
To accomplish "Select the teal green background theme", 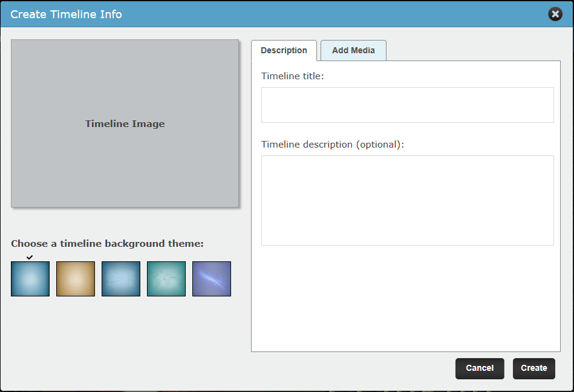I will click(166, 278).
